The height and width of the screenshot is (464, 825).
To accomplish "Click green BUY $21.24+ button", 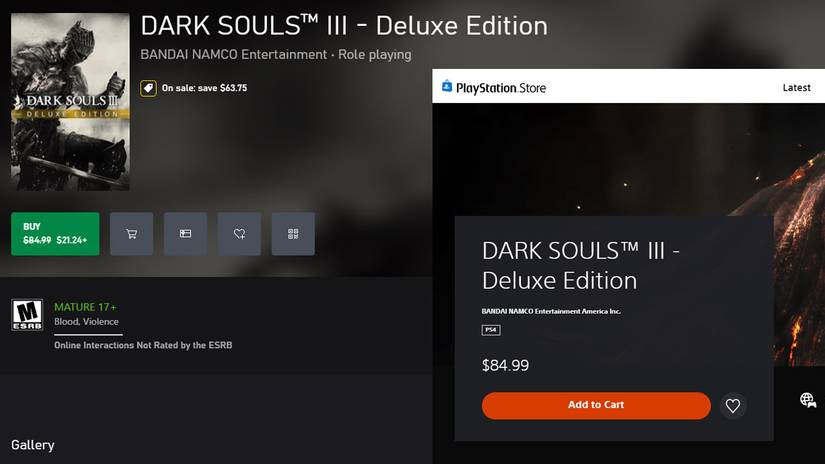I will [x=55, y=234].
